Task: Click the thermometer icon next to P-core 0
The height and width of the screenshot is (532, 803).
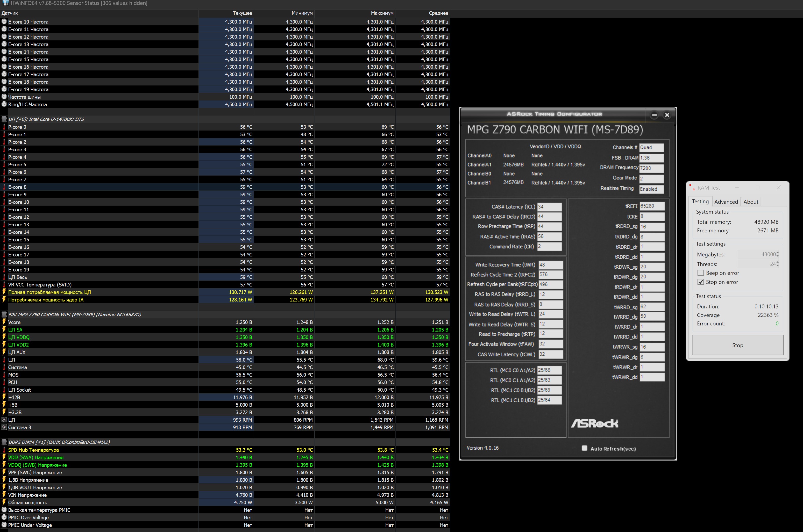Action: (x=4, y=127)
